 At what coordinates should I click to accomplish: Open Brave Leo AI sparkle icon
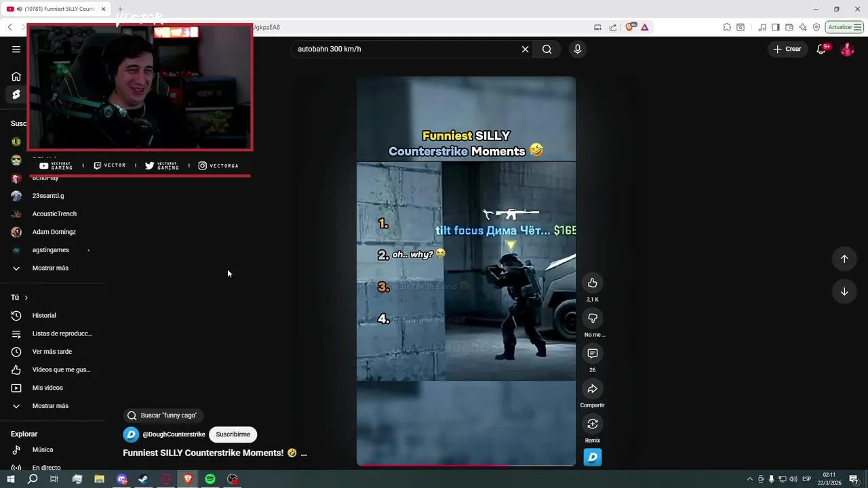pyautogui.click(x=803, y=27)
